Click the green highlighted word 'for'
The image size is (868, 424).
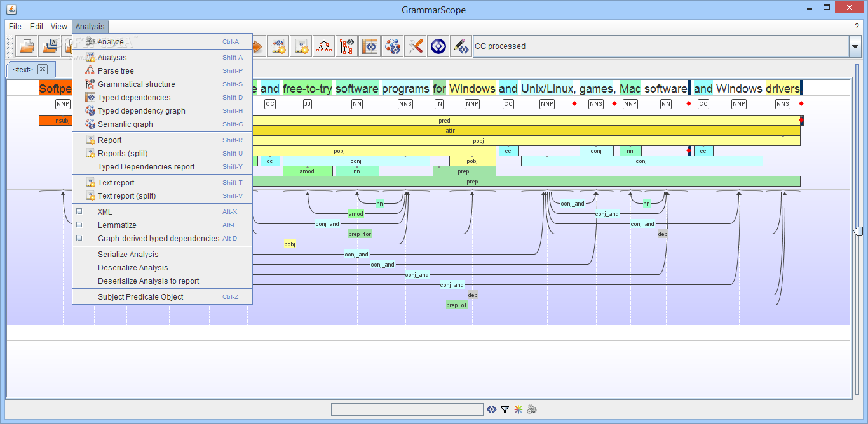pos(439,89)
